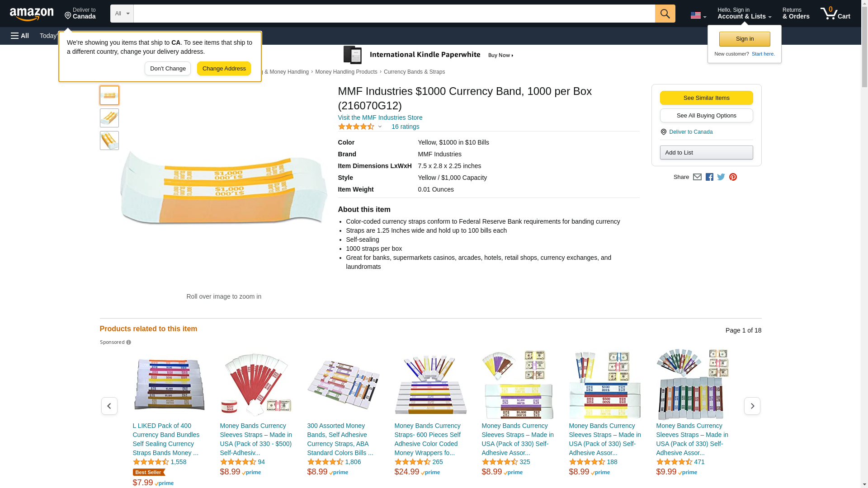This screenshot has width=868, height=488.
Task: Go to Amazon home logo
Action: (x=32, y=14)
